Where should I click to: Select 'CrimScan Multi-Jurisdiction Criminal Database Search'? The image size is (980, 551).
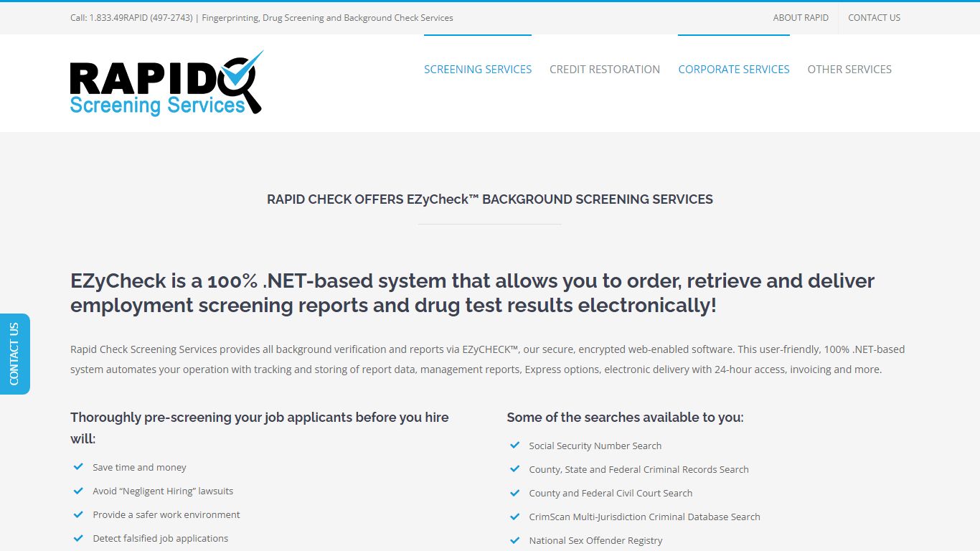[x=644, y=517]
